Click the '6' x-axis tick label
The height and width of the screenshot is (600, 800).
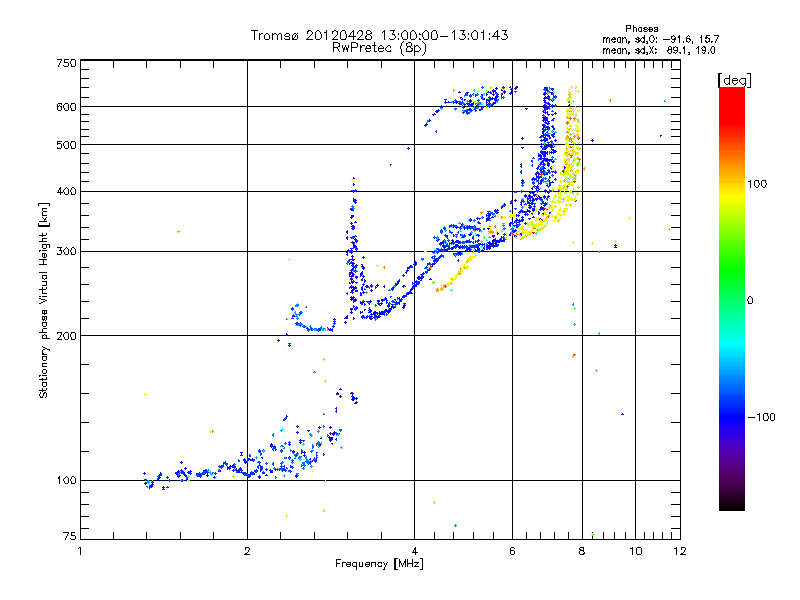pos(512,551)
